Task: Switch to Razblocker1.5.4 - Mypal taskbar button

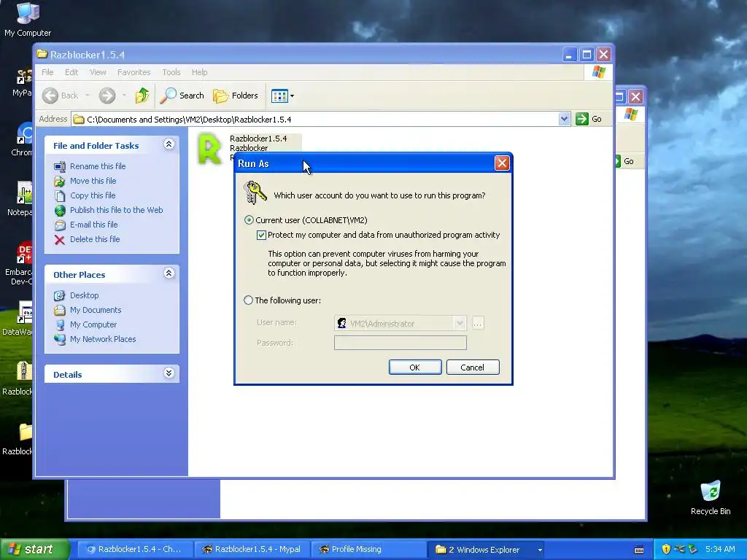Action: click(252, 550)
